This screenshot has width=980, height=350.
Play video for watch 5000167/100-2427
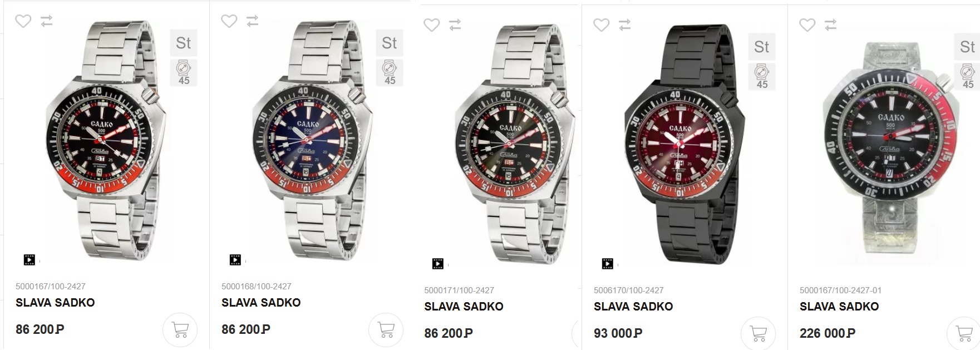pyautogui.click(x=29, y=260)
